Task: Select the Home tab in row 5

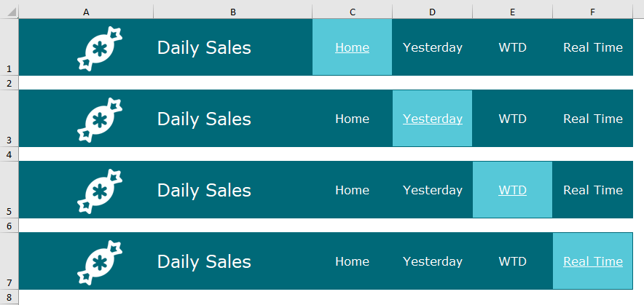Action: click(352, 191)
